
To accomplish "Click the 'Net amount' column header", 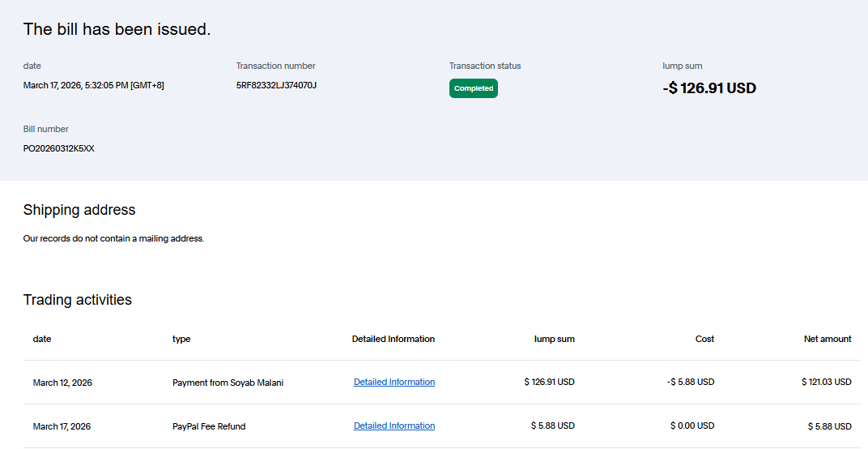I will 827,339.
